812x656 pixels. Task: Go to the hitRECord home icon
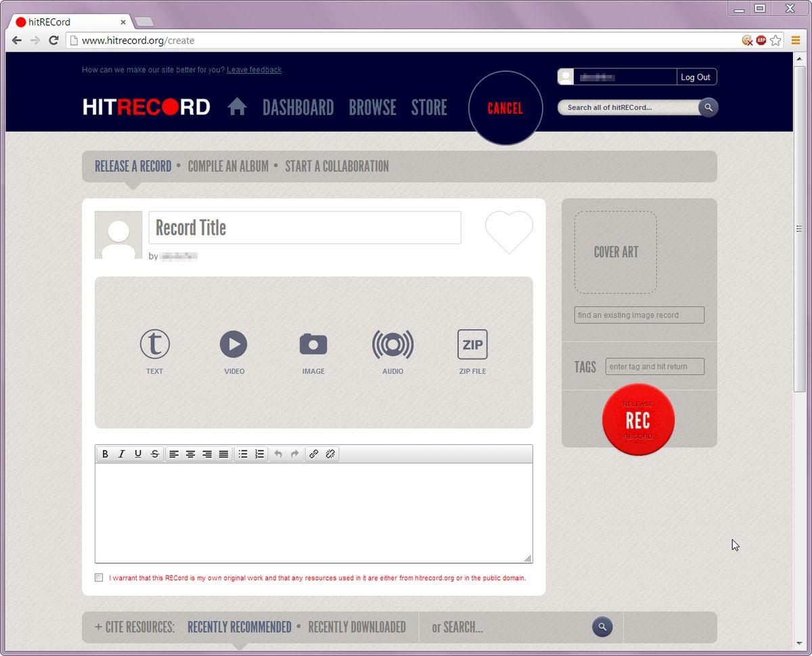coord(237,107)
